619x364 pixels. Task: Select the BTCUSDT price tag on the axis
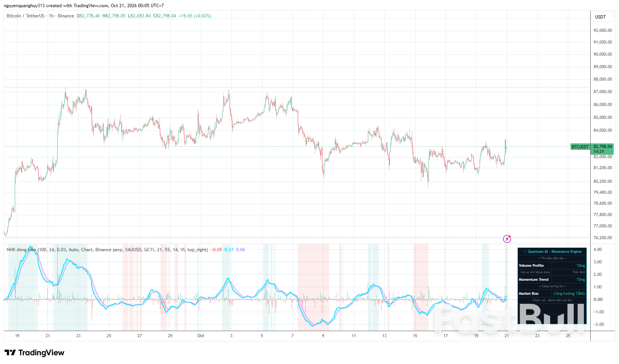[580, 147]
